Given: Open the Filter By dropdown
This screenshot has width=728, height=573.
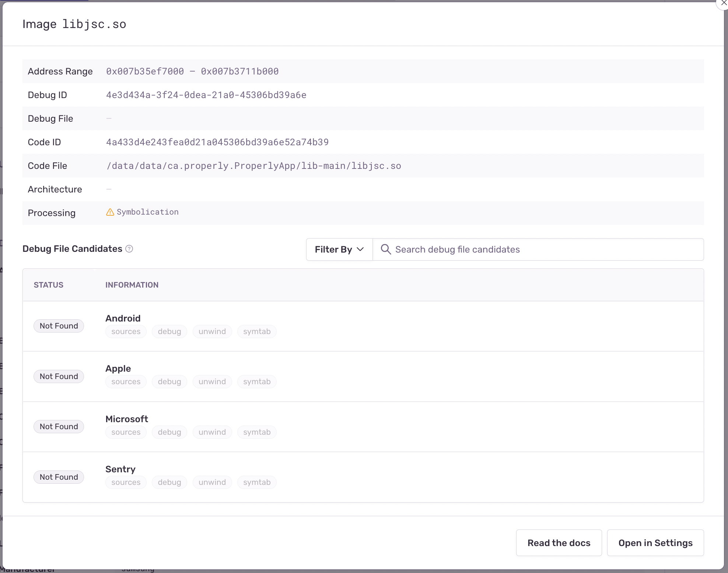Looking at the screenshot, I should coord(338,249).
